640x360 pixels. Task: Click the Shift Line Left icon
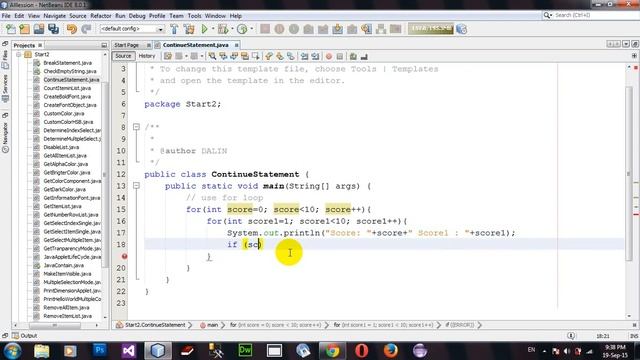point(304,56)
